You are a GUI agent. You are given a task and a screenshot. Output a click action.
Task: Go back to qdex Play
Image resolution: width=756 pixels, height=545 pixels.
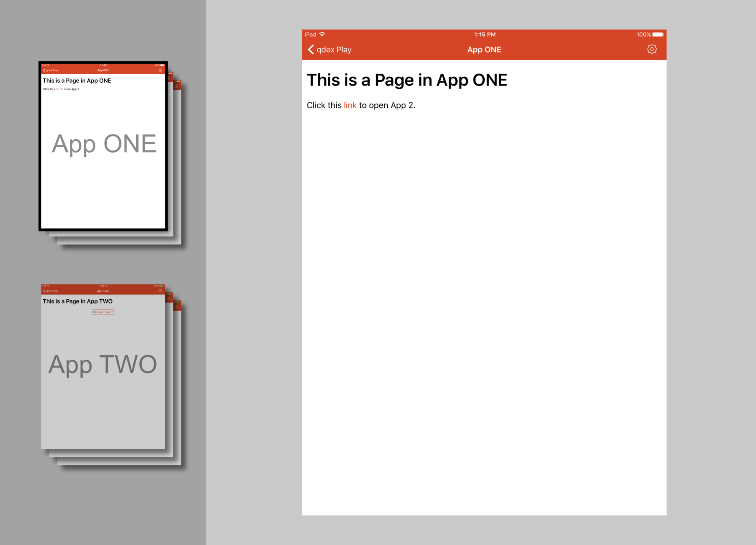pos(329,50)
